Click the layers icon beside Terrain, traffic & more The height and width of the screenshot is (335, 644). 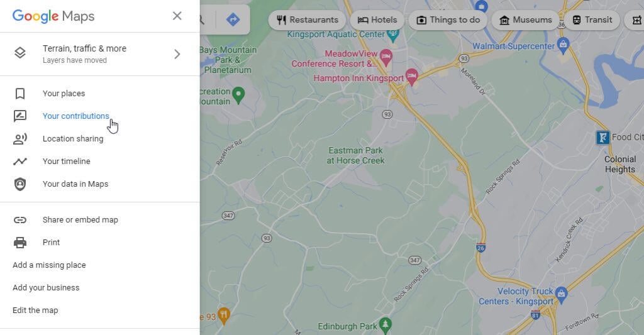tap(19, 53)
